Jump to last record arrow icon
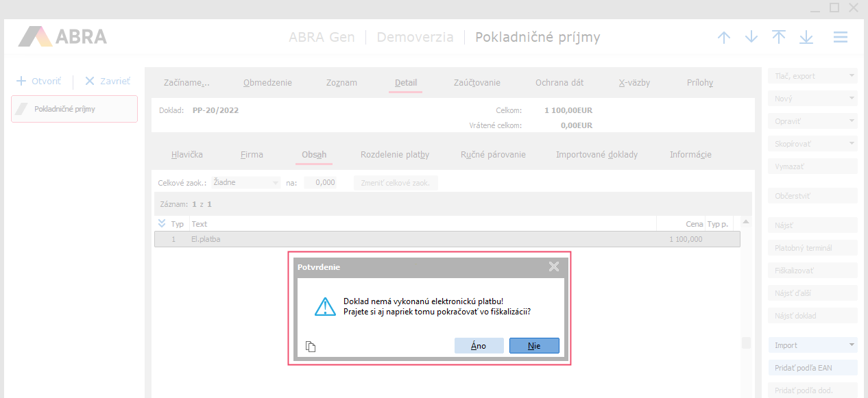The height and width of the screenshot is (398, 868). (806, 38)
